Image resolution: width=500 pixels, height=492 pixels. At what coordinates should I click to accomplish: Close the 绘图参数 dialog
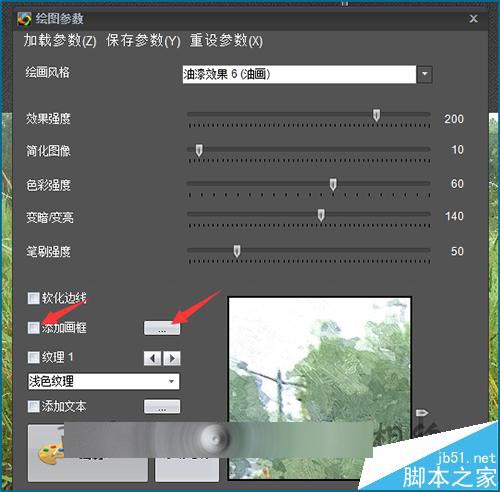[x=473, y=19]
